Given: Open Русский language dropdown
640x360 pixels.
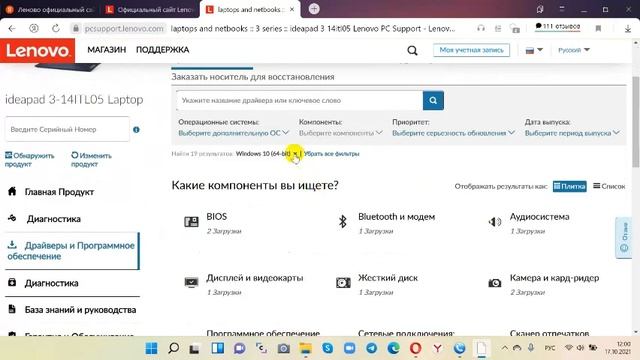Looking at the screenshot, I should click(573, 50).
